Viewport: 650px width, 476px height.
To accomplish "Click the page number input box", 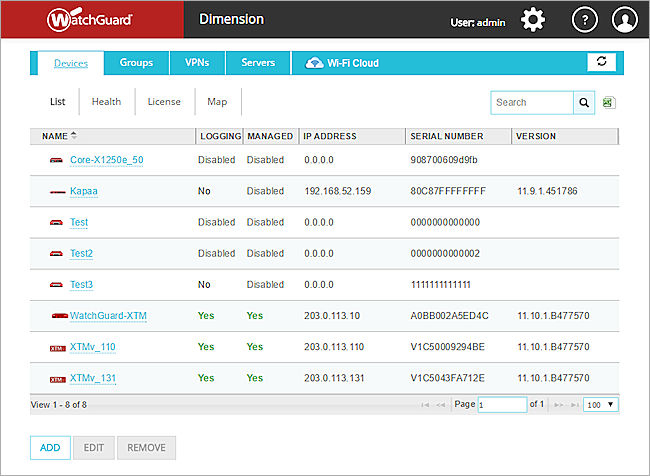I will click(502, 405).
